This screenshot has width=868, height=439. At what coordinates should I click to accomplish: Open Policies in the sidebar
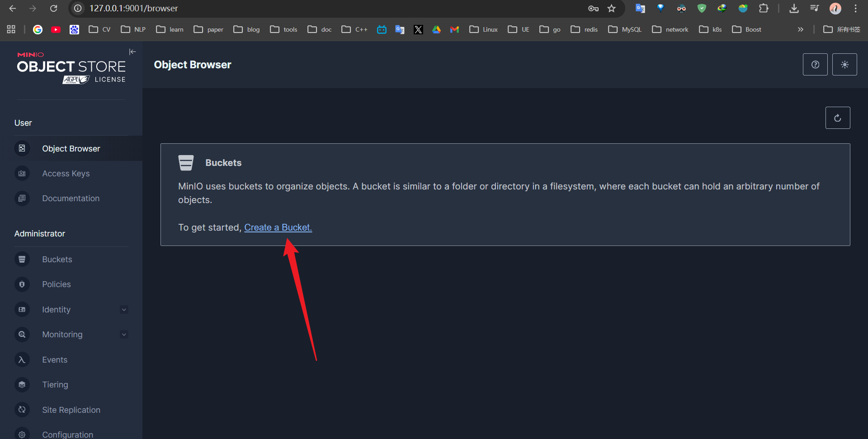[x=71, y=284]
